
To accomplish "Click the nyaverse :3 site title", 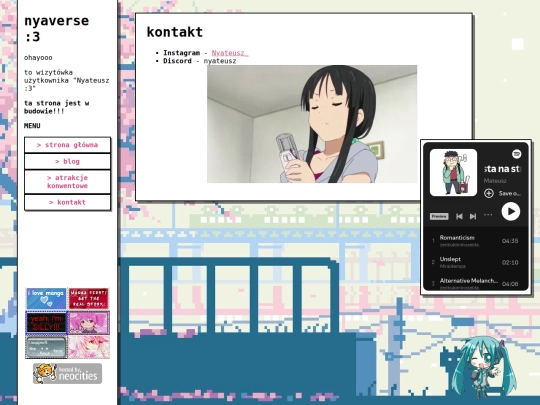I will click(x=56, y=29).
